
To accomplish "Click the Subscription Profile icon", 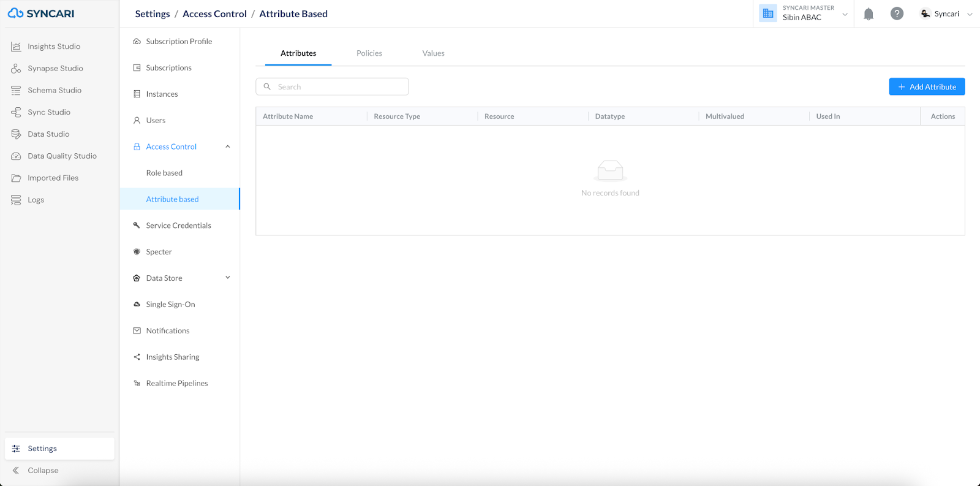I will click(x=137, y=42).
